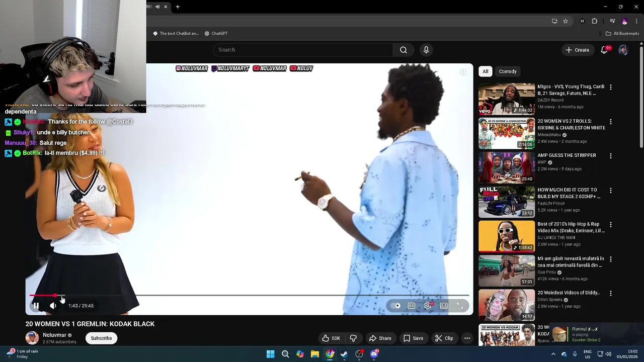The image size is (644, 362).
Task: Dislike the video
Action: [353, 338]
